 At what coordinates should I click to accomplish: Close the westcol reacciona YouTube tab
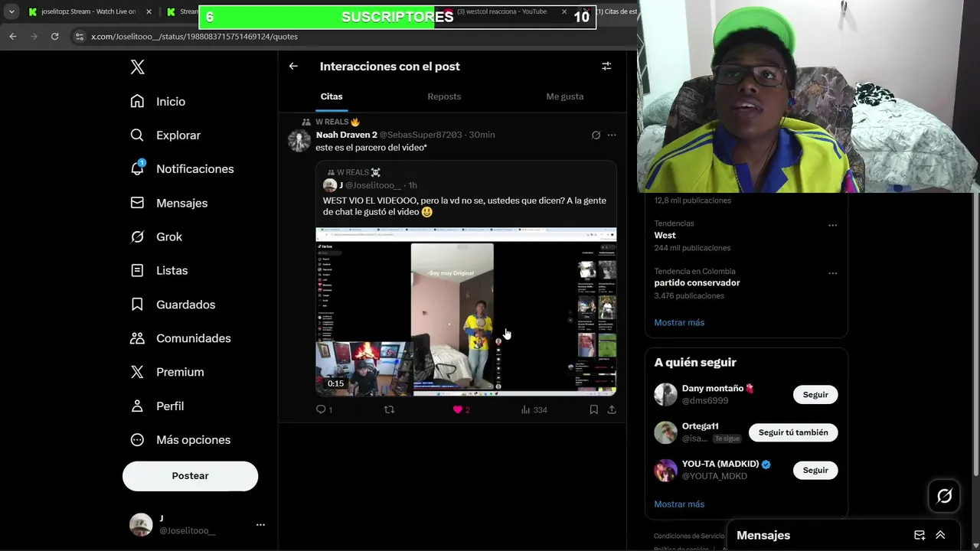click(564, 11)
